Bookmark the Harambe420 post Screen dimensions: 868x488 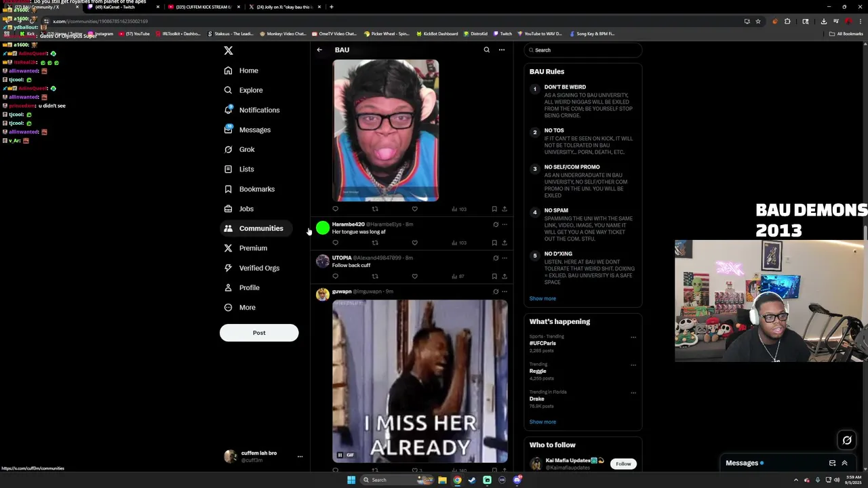click(494, 243)
